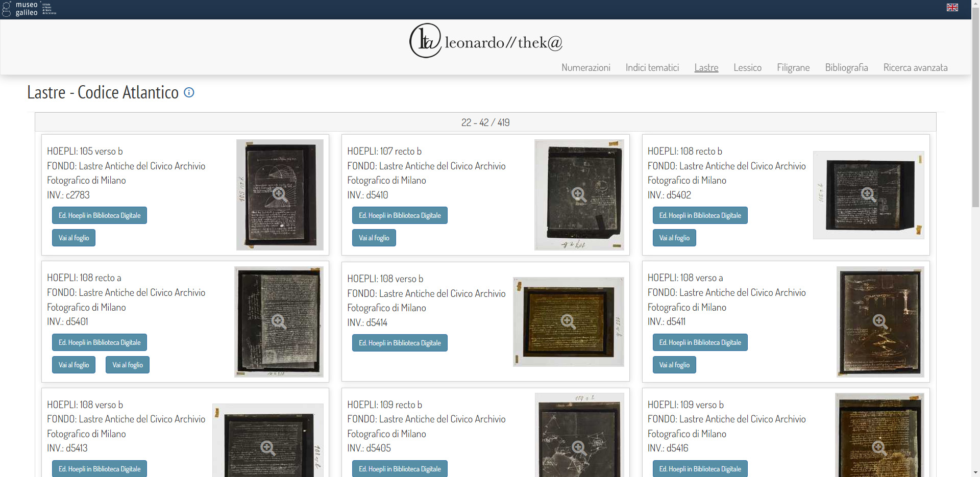Click the 'HOEPLI: 109 verso b' title
Image resolution: width=980 pixels, height=477 pixels.
click(685, 405)
